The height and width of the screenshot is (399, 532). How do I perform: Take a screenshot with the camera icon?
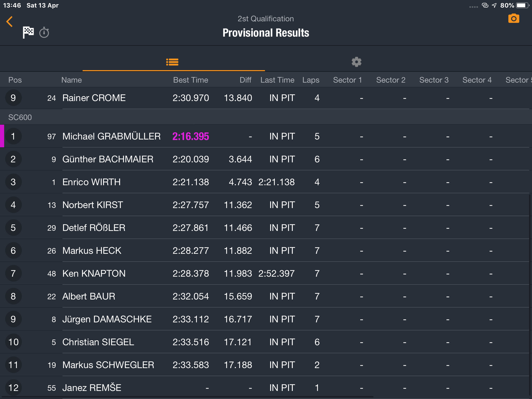point(514,18)
